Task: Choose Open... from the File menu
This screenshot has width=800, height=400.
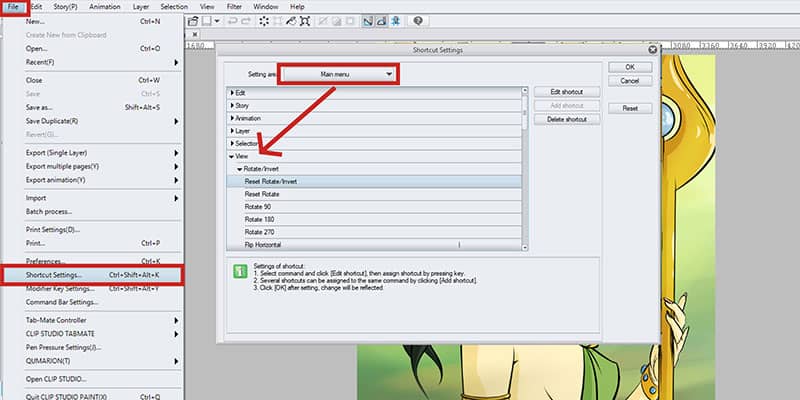Action: (93, 49)
